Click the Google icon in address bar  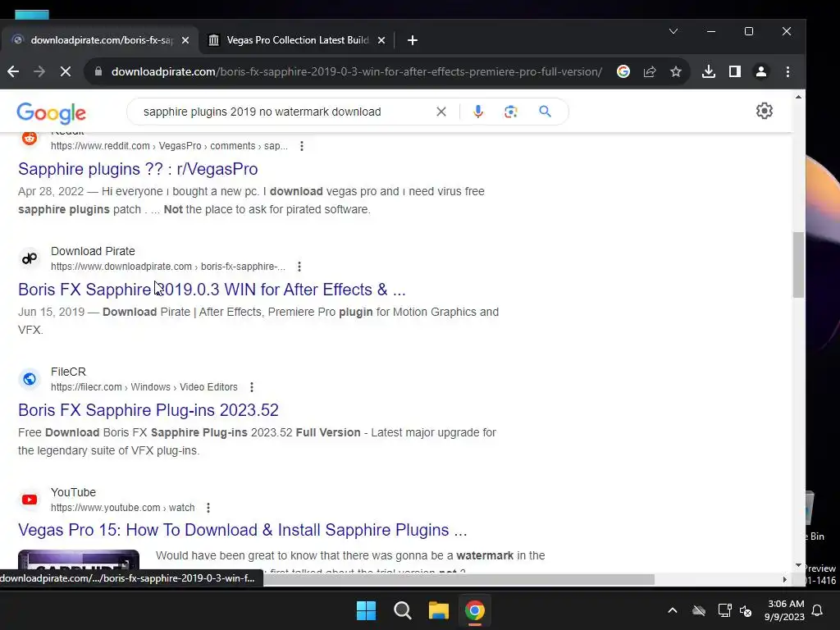(623, 71)
